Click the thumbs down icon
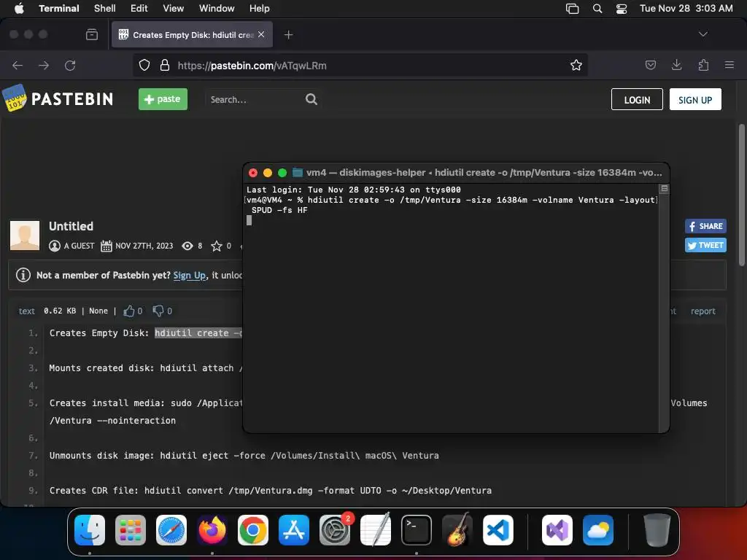The image size is (747, 560). pyautogui.click(x=158, y=311)
